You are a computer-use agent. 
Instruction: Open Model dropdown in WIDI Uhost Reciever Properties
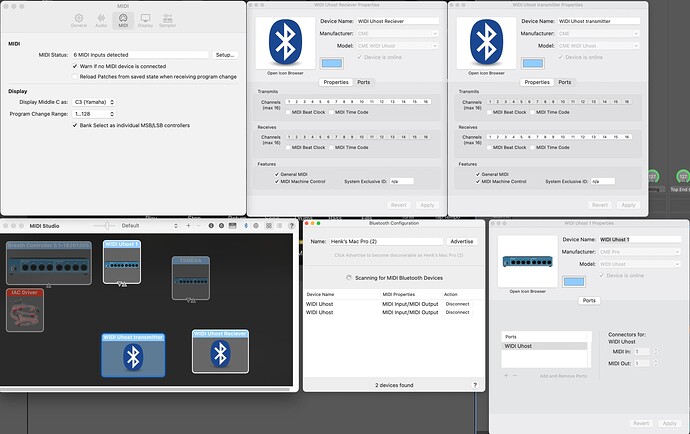click(397, 46)
